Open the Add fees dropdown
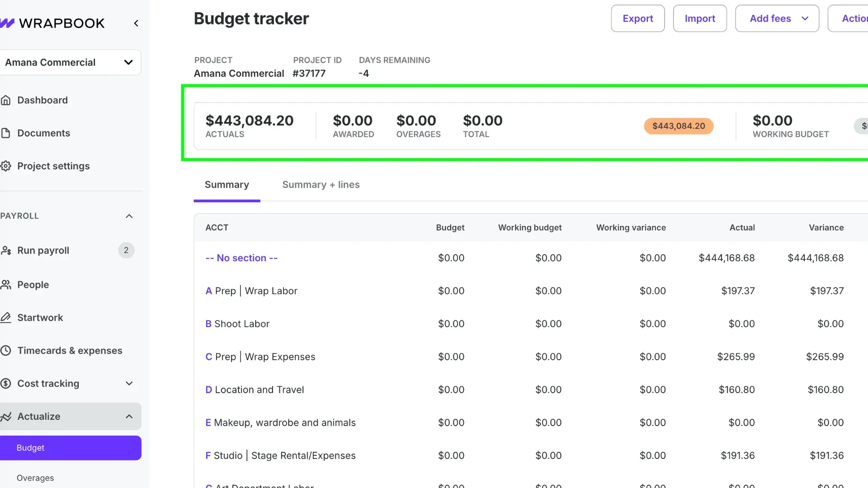The width and height of the screenshot is (868, 488). coord(777,19)
